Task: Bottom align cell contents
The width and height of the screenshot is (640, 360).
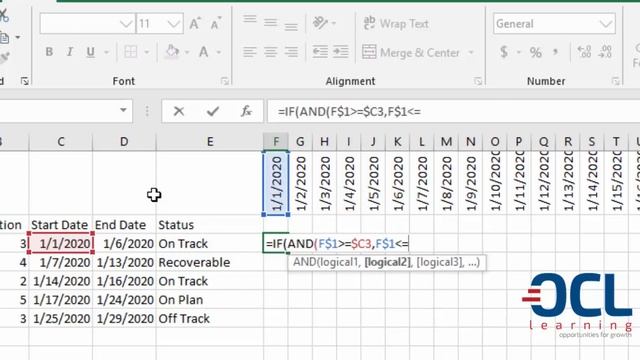Action: coord(291,27)
